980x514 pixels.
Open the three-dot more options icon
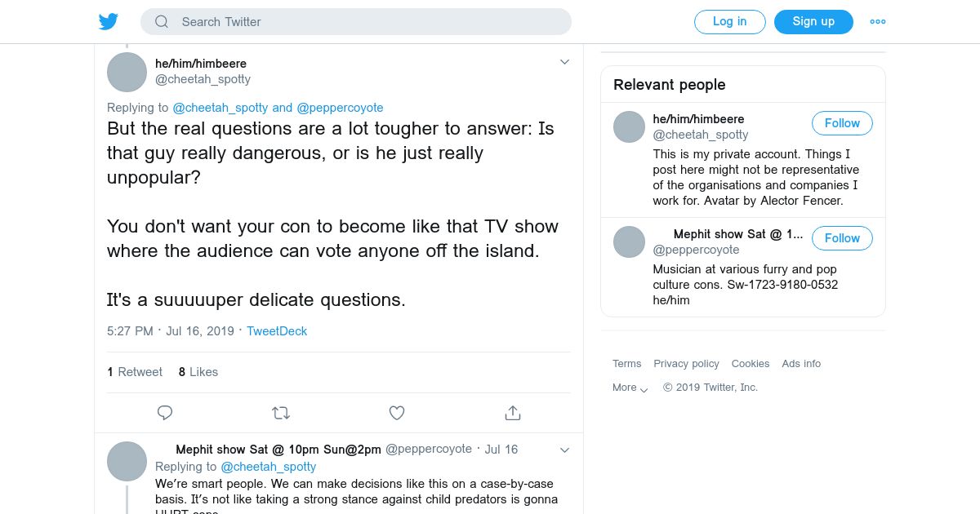click(x=878, y=22)
